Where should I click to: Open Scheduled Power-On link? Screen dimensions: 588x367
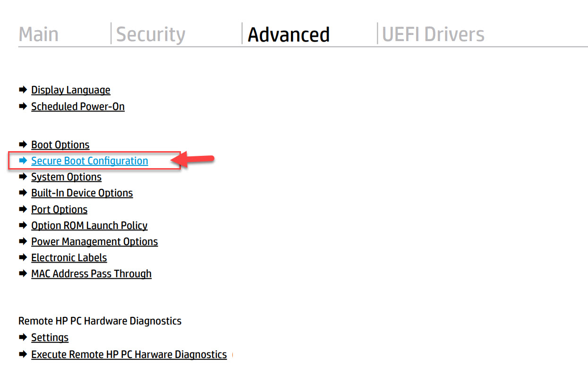coord(78,106)
